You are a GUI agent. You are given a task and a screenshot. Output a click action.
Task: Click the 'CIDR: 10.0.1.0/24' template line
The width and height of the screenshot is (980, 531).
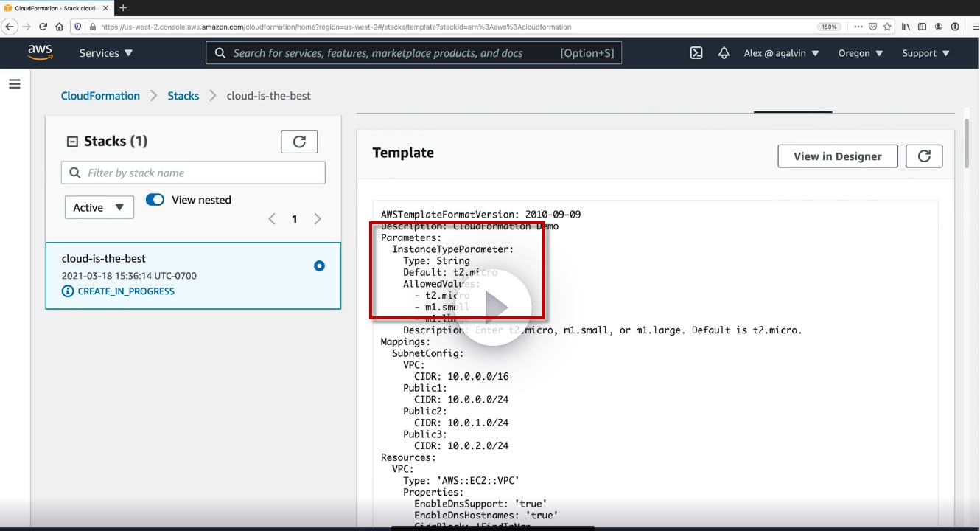point(461,423)
